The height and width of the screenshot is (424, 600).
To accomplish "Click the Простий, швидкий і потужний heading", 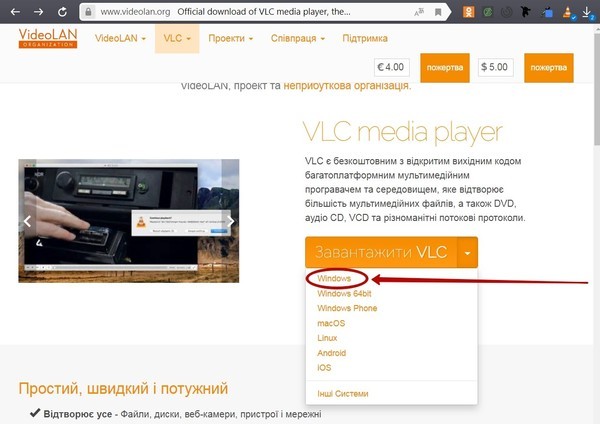I will point(123,388).
